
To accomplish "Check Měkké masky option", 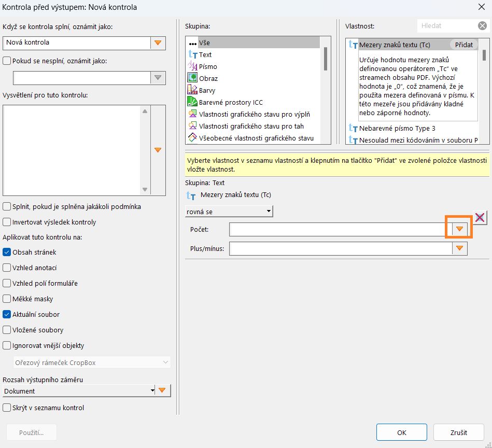I will (7, 299).
